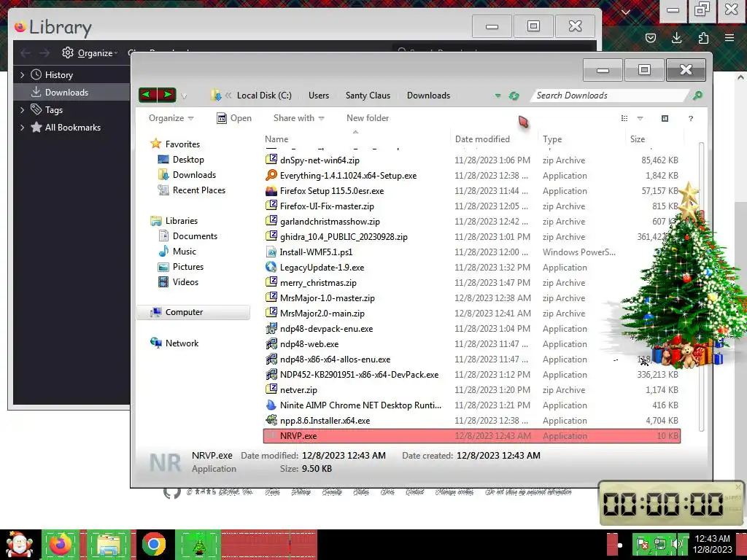Click the green back arrow in Explorer
This screenshot has width=747, height=560.
pyautogui.click(x=147, y=95)
